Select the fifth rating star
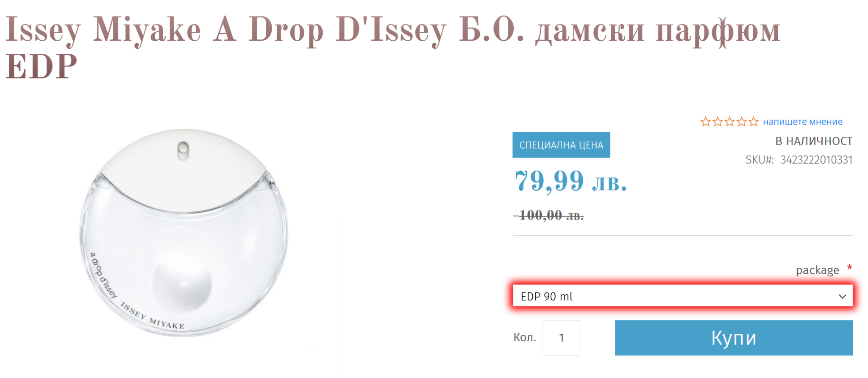The width and height of the screenshot is (868, 378). (x=753, y=122)
